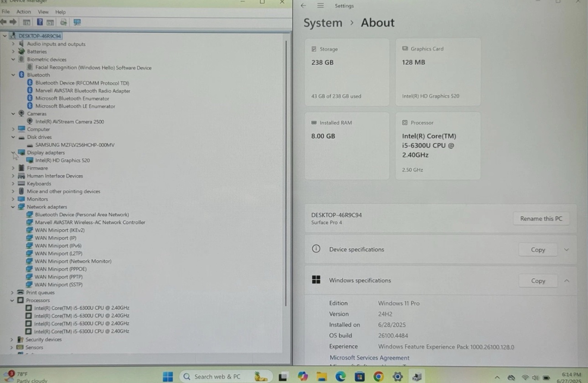Expand the Keyboards node
Screen dimensions: 588x383
13,183
